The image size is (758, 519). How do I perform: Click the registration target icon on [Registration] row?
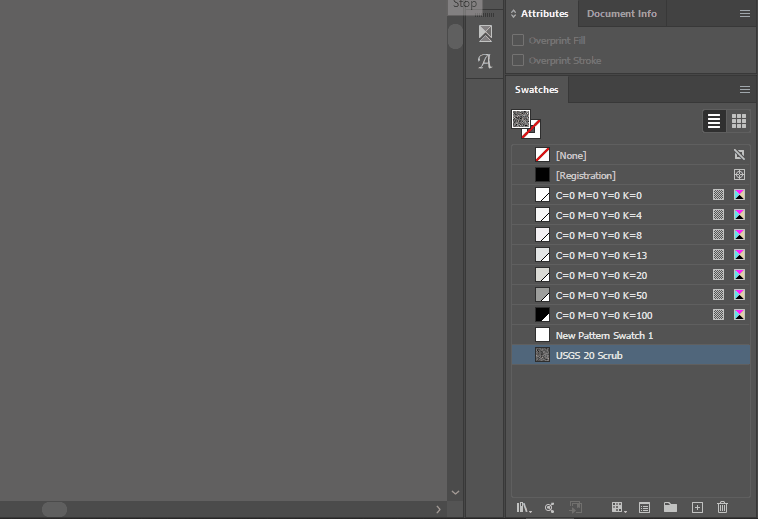(x=739, y=175)
